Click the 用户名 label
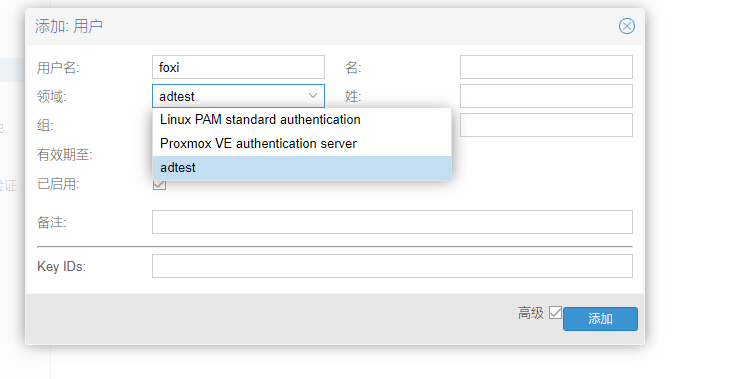This screenshot has height=379, width=746. pyautogui.click(x=58, y=68)
